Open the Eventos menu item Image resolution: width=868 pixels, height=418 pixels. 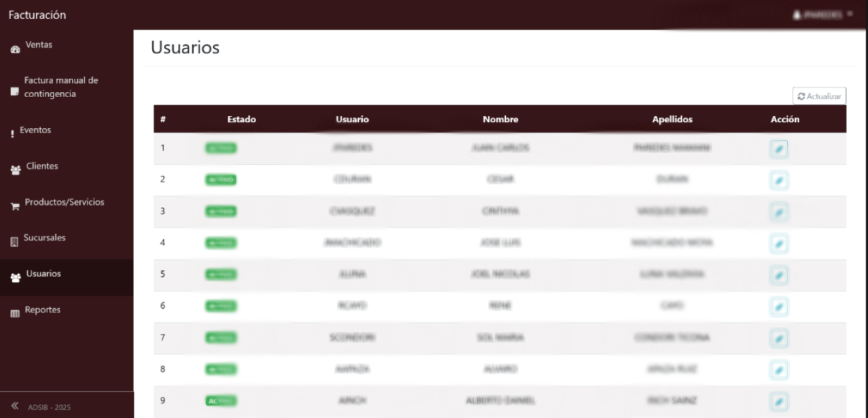pos(35,130)
